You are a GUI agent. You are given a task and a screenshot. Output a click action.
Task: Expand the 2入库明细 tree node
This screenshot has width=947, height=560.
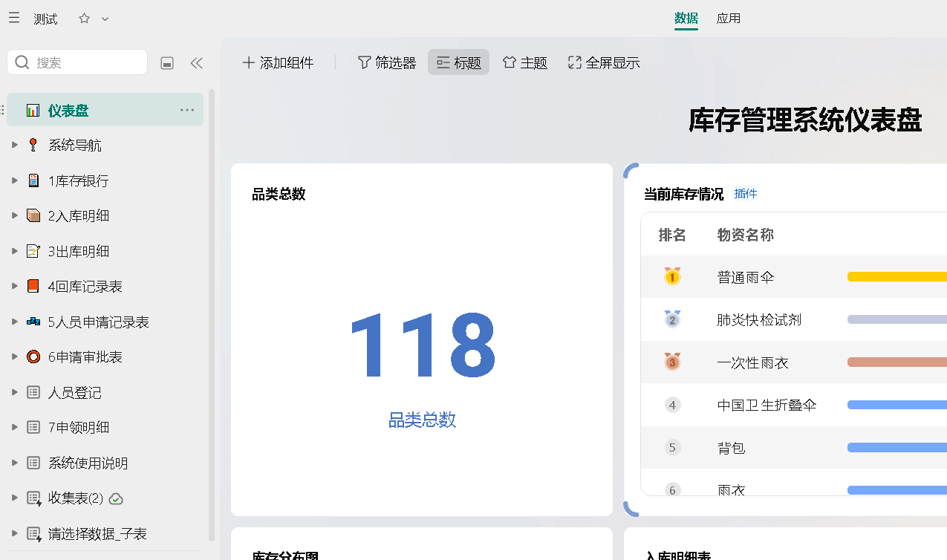click(14, 215)
